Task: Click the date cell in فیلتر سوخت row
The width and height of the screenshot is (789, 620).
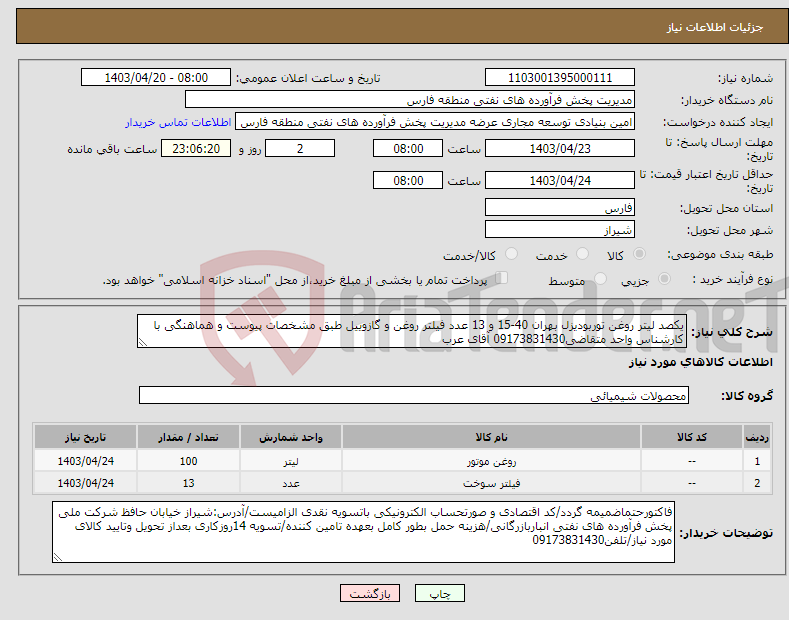Action: tap(86, 483)
